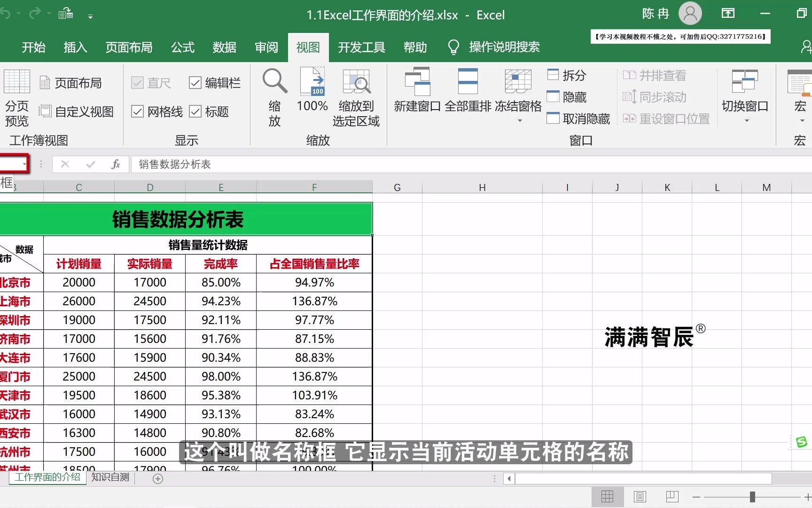Open Custom Views (自定义视图)
Image resolution: width=812 pixels, height=508 pixels.
[x=77, y=112]
